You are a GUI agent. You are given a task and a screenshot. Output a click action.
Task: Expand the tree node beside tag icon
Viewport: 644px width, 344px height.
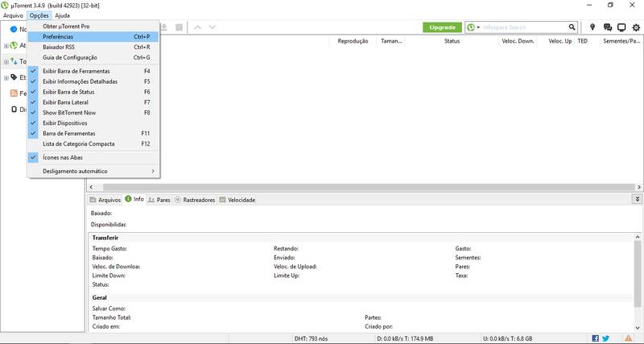point(6,77)
